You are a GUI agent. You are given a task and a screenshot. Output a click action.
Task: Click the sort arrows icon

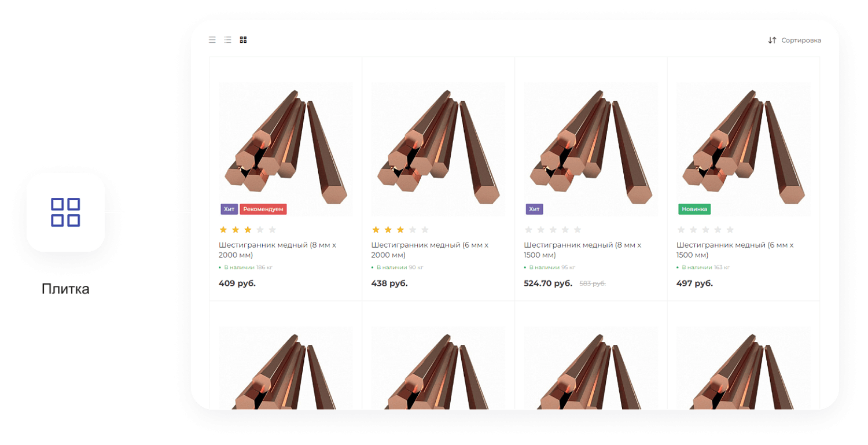pyautogui.click(x=772, y=41)
